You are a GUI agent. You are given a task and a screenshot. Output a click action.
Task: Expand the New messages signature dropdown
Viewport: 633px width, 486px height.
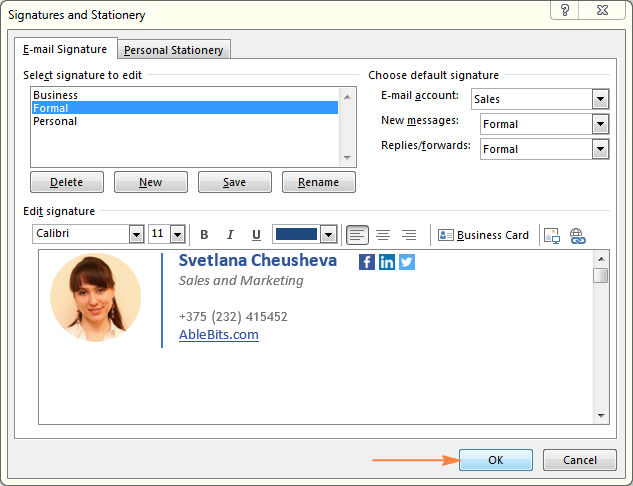tap(599, 124)
